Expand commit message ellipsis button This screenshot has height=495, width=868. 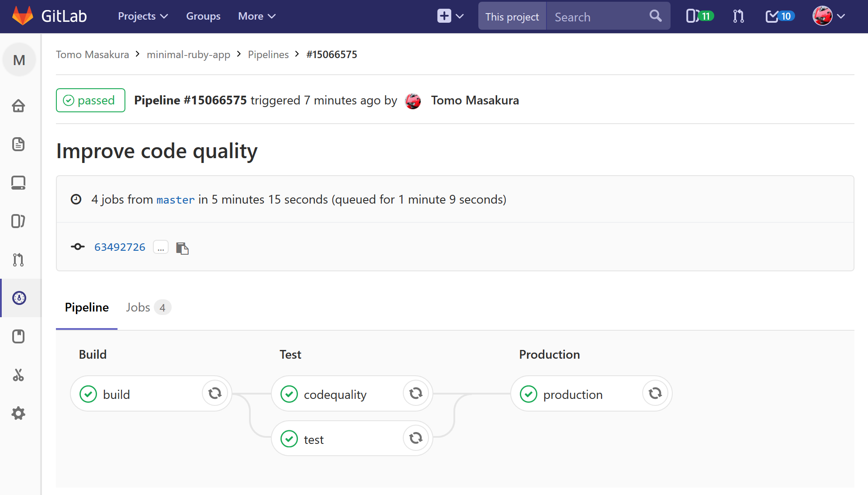coord(161,248)
